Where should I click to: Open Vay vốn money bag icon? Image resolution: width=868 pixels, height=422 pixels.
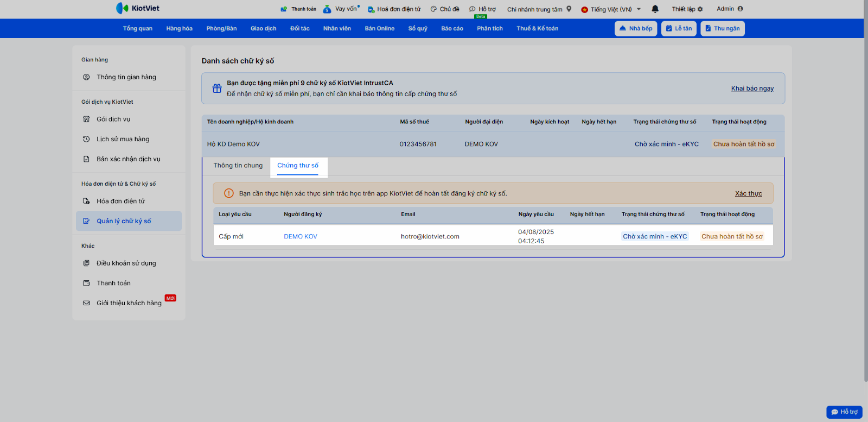point(327,9)
